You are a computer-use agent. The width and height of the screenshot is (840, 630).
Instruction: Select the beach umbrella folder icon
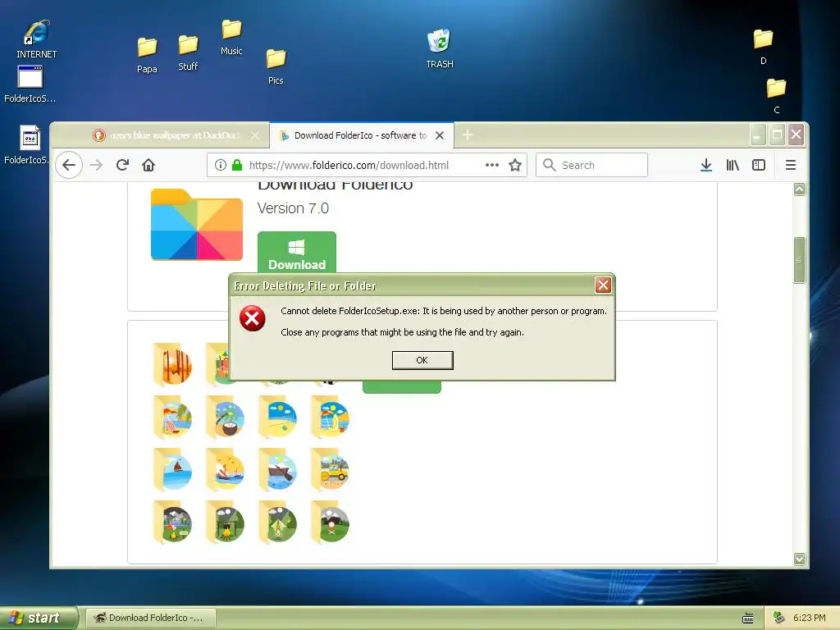pyautogui.click(x=331, y=418)
